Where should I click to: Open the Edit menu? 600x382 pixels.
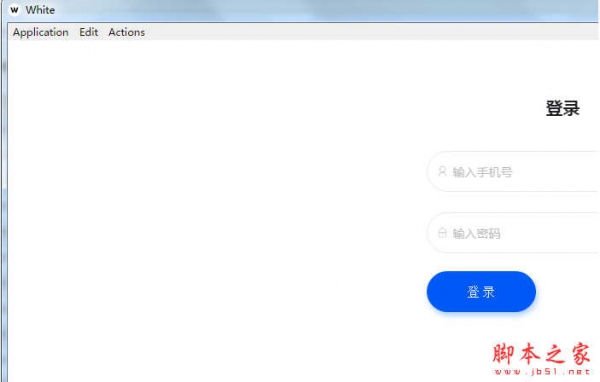pos(89,32)
